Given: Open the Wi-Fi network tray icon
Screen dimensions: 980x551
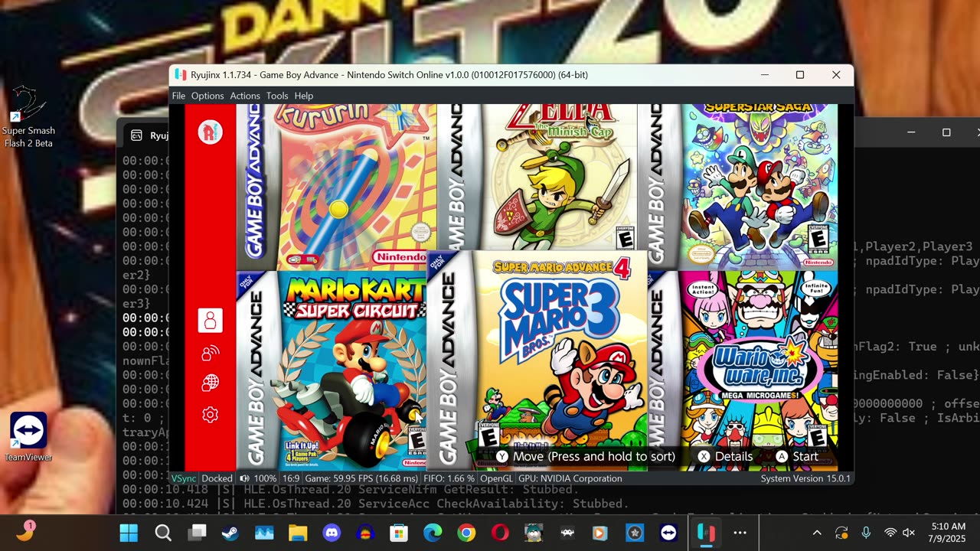Looking at the screenshot, I should pos(890,533).
